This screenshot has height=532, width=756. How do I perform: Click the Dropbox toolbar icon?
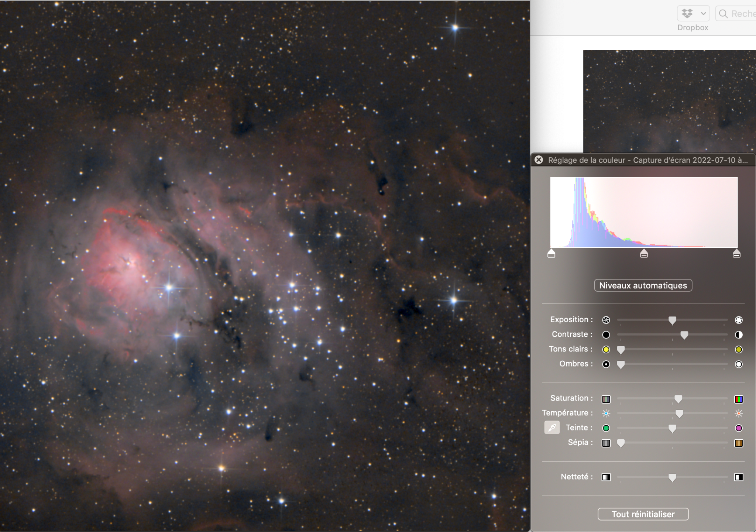[687, 14]
